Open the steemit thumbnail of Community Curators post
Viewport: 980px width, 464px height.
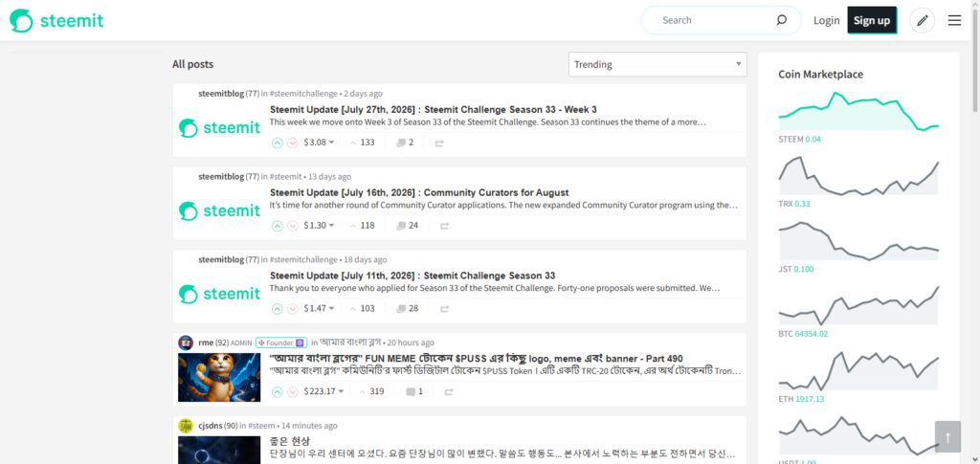(219, 211)
